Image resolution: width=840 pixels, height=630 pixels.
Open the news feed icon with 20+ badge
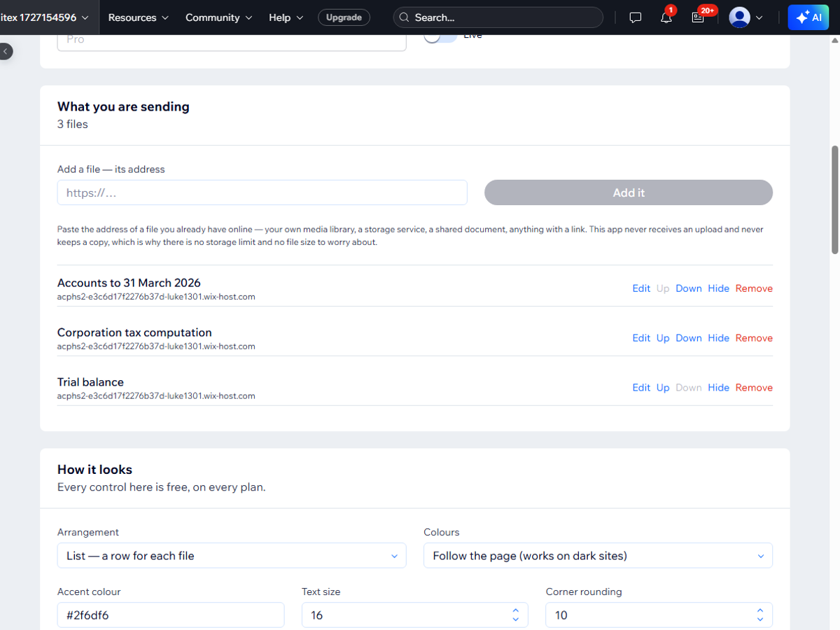tap(698, 17)
